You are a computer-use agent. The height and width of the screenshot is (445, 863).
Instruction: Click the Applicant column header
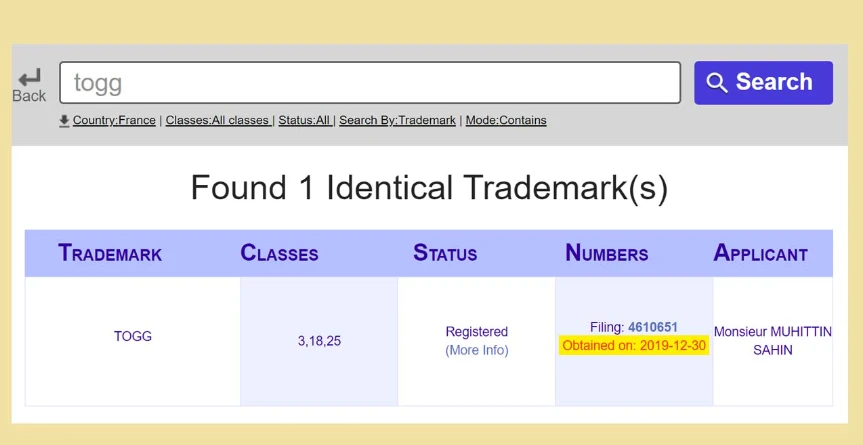tap(760, 253)
